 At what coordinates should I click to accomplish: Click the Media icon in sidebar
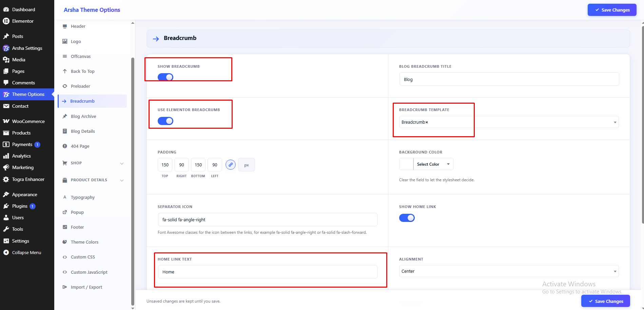(6, 60)
